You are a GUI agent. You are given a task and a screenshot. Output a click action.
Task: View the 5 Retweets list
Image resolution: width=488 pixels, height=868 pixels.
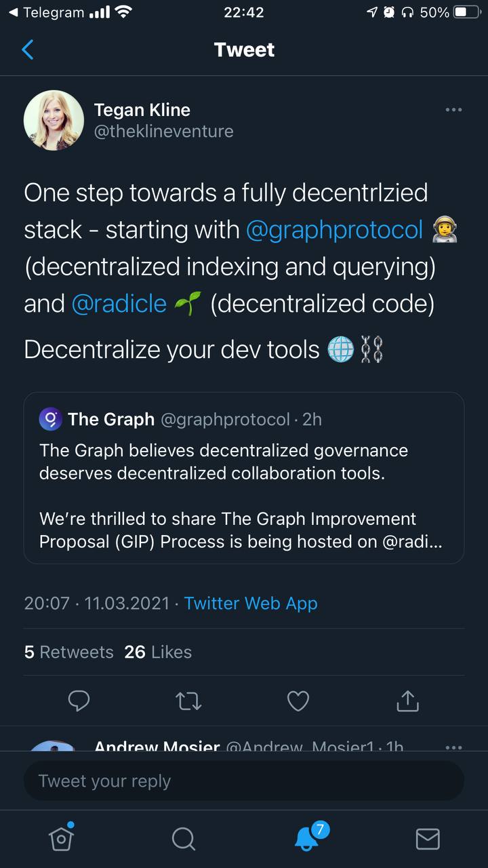(69, 652)
